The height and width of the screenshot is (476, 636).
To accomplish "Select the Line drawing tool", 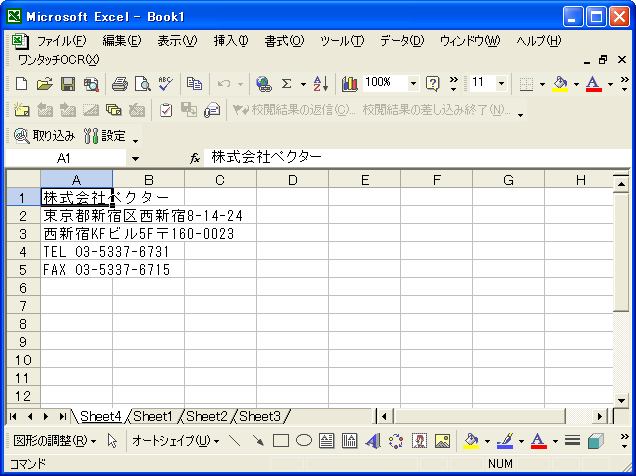I will [x=234, y=441].
